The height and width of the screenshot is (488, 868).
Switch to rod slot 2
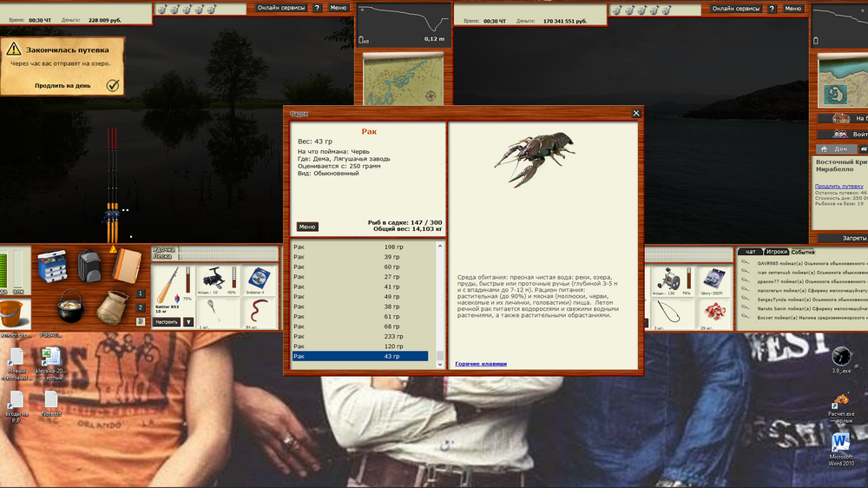pos(140,307)
